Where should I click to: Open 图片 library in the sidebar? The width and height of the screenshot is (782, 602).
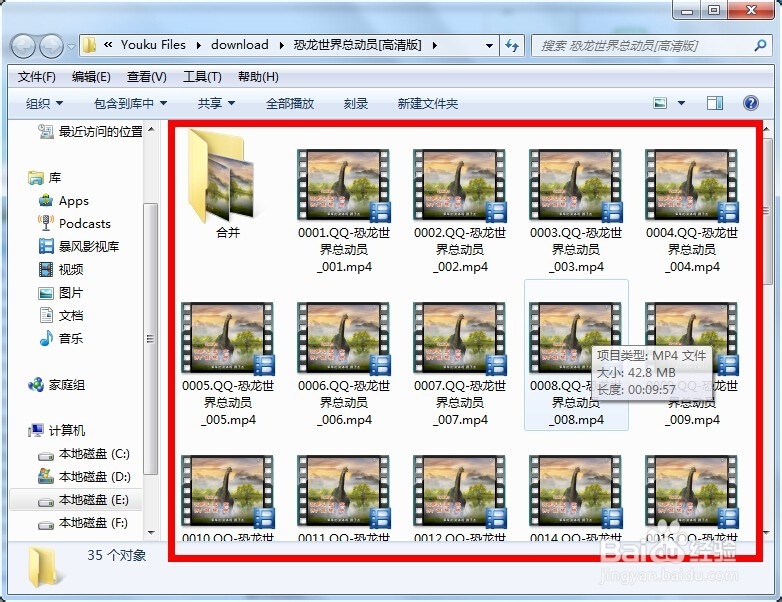point(61,293)
